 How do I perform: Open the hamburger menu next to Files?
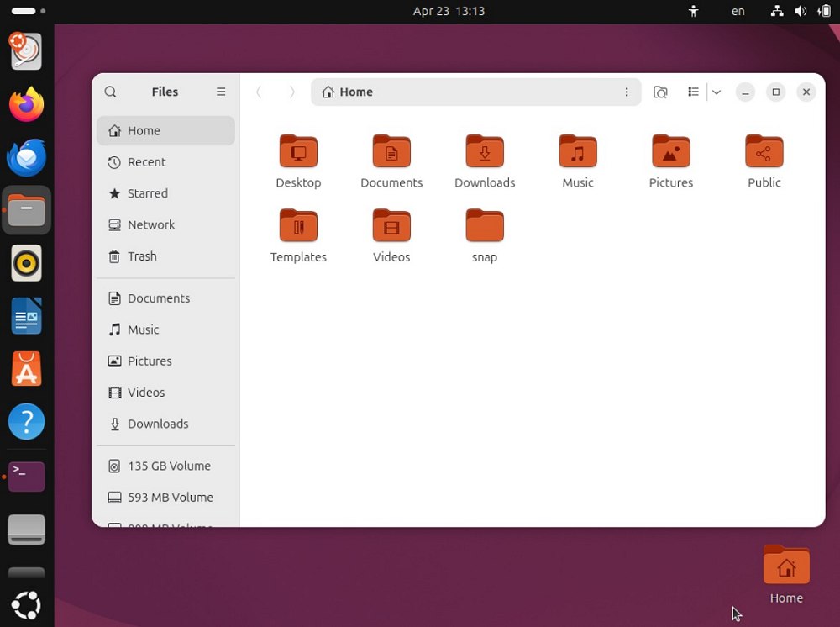point(221,92)
